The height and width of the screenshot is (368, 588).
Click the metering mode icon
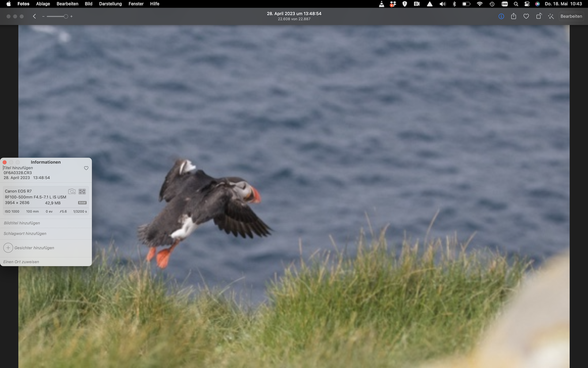tap(82, 192)
